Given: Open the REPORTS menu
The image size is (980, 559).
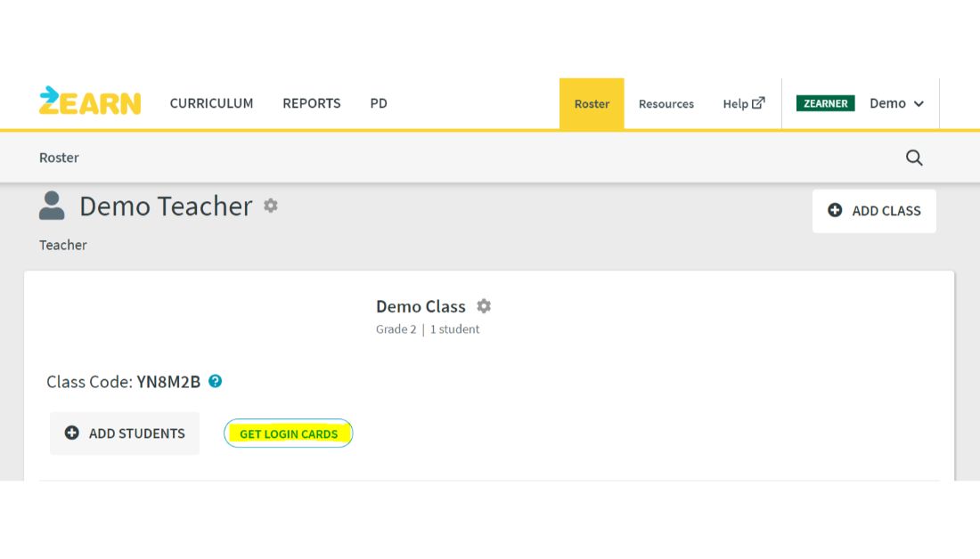Looking at the screenshot, I should (312, 103).
